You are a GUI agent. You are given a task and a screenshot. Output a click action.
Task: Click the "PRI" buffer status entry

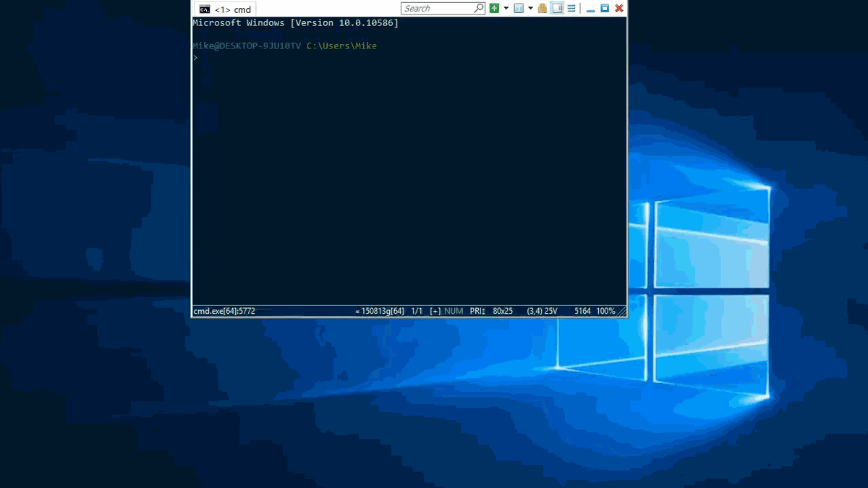(x=477, y=311)
